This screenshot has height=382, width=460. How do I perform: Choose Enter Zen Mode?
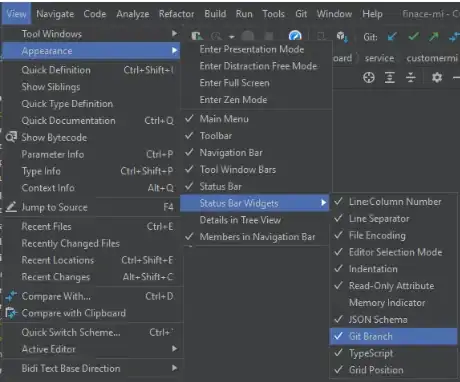(256, 100)
